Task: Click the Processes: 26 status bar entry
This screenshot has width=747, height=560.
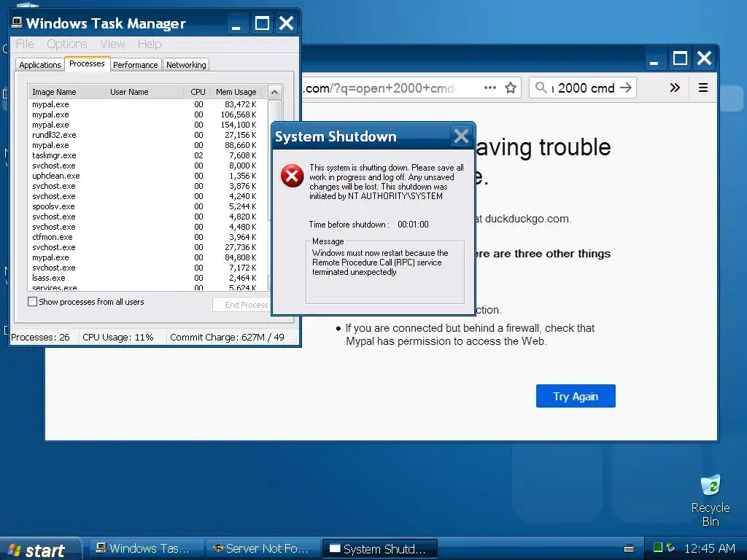Action: tap(41, 338)
